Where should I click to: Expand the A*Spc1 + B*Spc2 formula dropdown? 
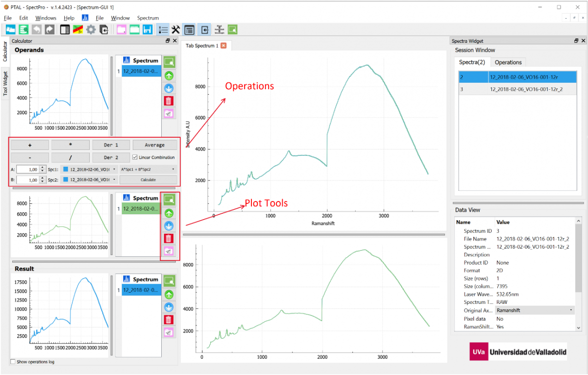click(x=148, y=169)
